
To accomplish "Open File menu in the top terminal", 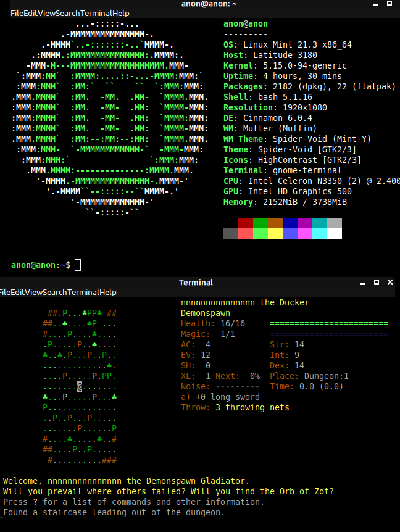I will tap(17, 13).
